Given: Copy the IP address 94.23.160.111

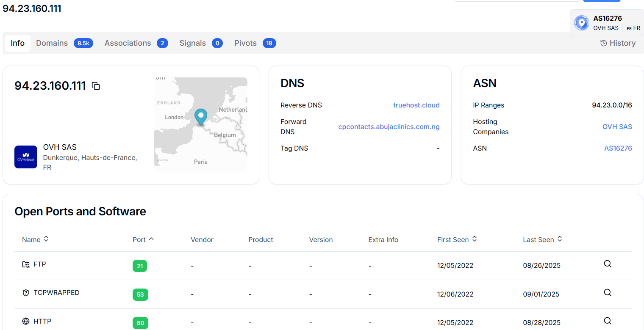Looking at the screenshot, I should (x=96, y=86).
